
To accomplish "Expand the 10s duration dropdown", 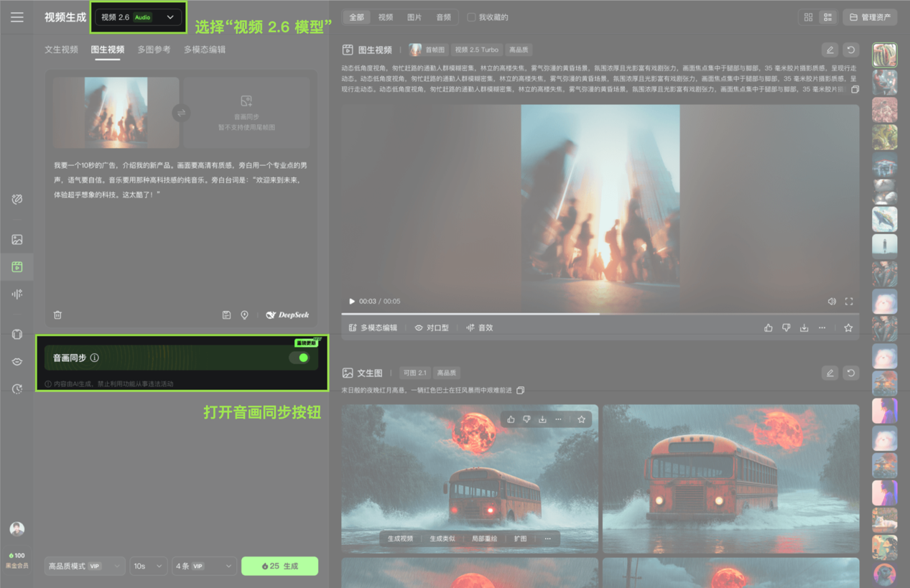I will [x=148, y=566].
